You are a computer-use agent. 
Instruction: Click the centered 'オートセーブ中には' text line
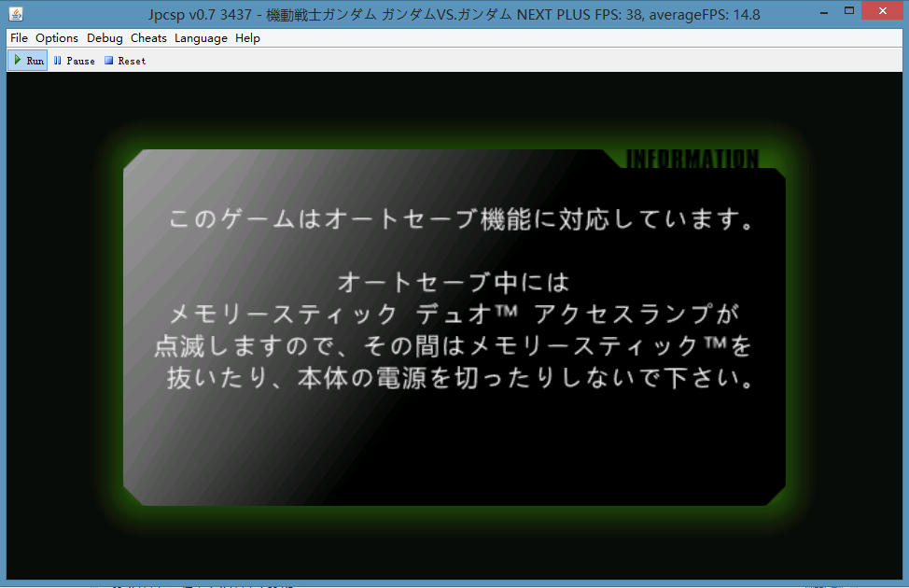(x=453, y=281)
